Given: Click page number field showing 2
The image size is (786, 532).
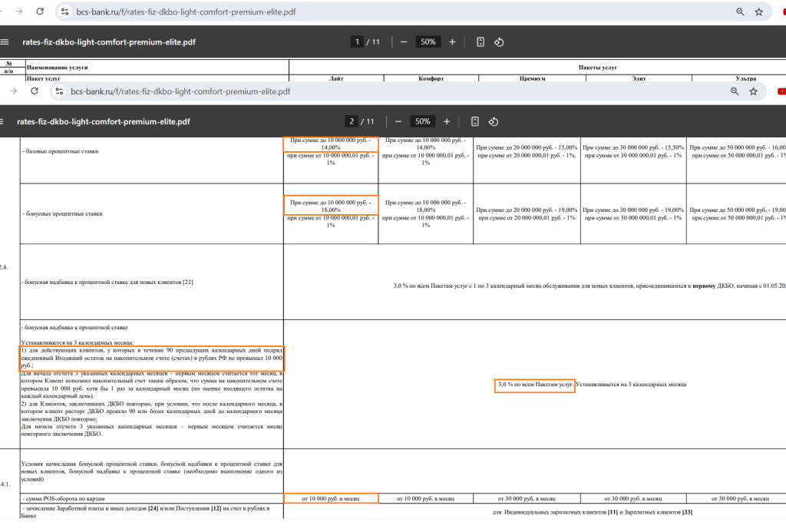Looking at the screenshot, I should (x=352, y=121).
